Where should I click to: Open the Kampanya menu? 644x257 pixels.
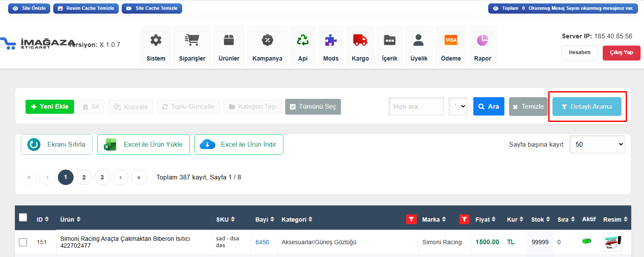click(x=267, y=46)
